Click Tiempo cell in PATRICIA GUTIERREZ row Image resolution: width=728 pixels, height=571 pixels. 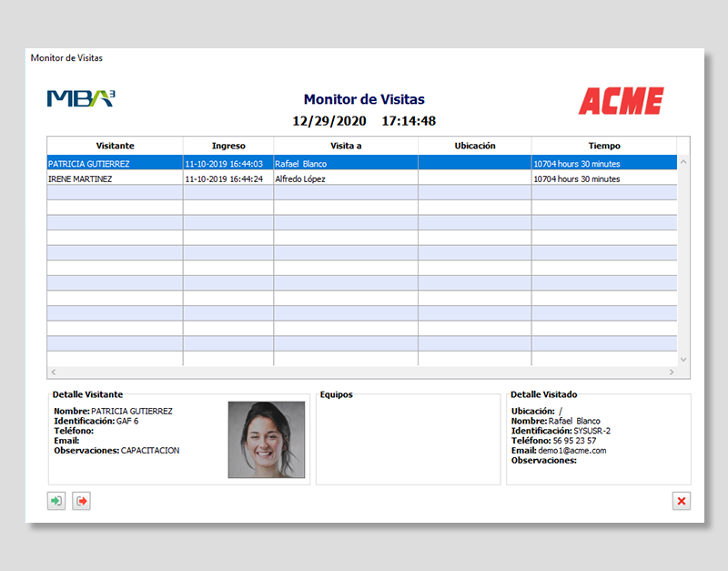click(x=604, y=164)
